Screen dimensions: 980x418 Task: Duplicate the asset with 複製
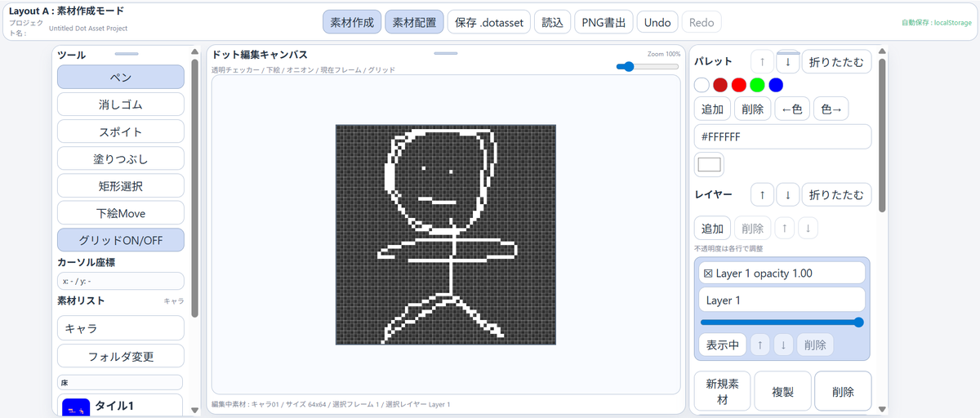coord(782,392)
